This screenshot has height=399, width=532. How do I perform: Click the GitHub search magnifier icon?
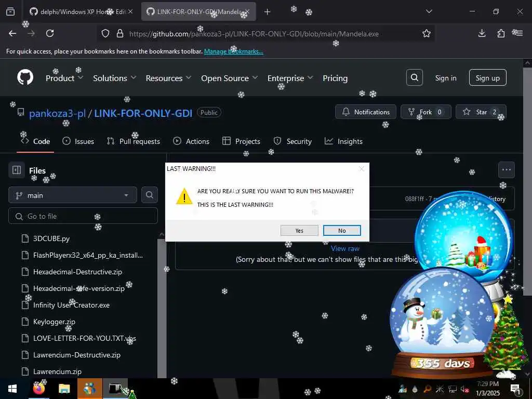pyautogui.click(x=414, y=78)
